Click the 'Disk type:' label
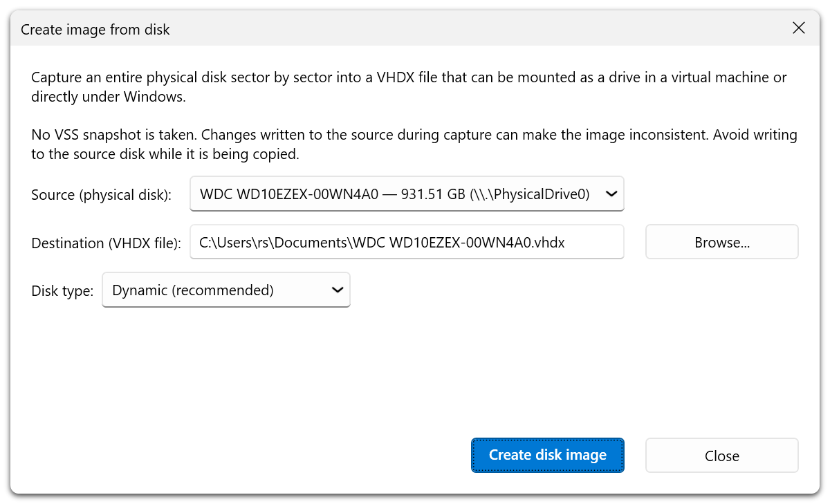This screenshot has width=830, height=504. 62,291
